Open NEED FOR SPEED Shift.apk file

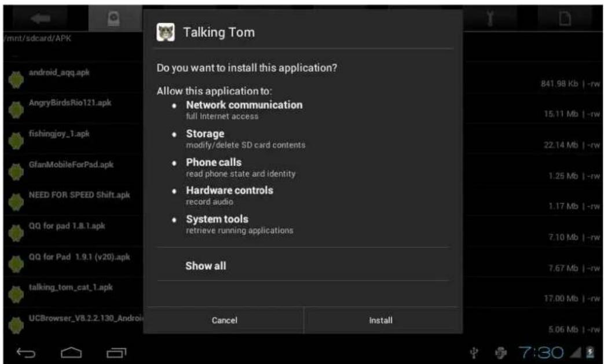[79, 195]
